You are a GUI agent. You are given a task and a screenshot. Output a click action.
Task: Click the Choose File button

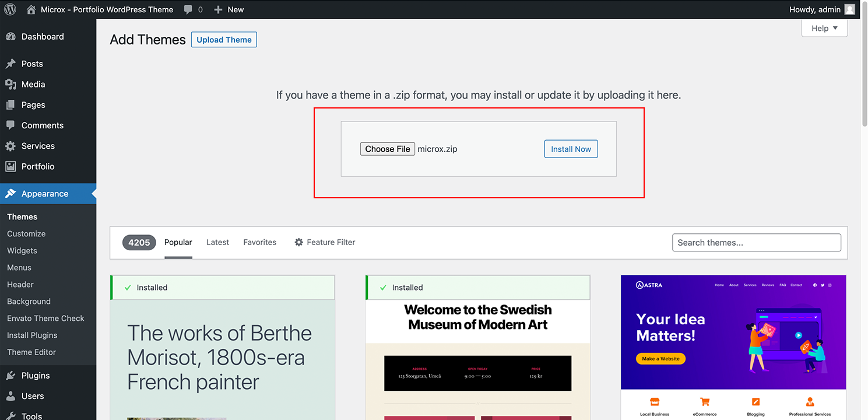click(x=388, y=149)
